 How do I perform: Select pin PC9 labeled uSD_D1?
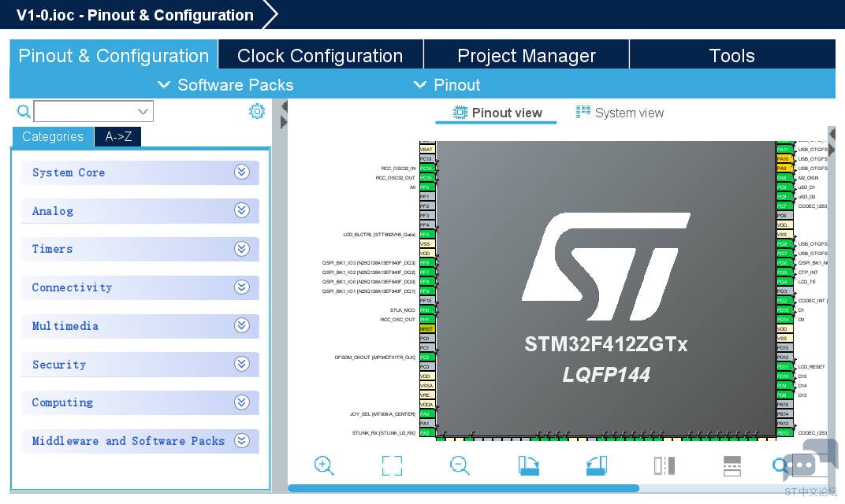coord(784,187)
